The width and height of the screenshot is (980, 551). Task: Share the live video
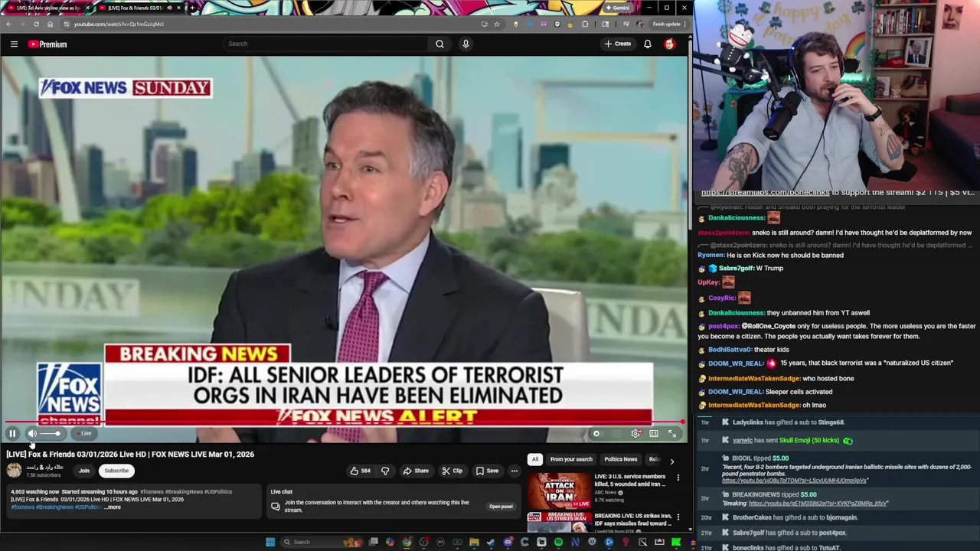[416, 471]
